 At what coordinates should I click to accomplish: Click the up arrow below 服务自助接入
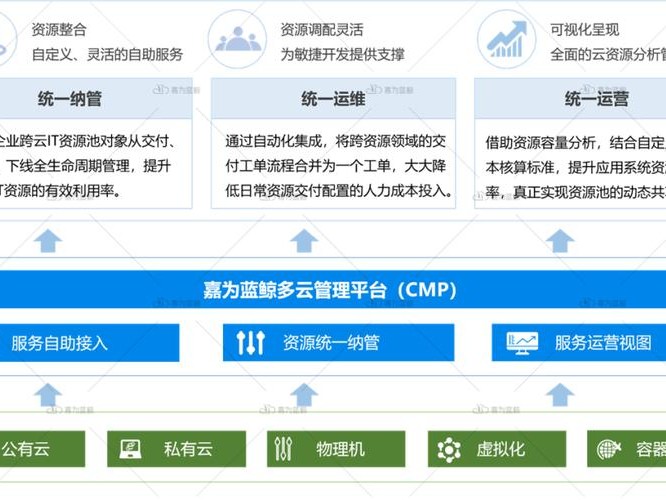coord(48,395)
